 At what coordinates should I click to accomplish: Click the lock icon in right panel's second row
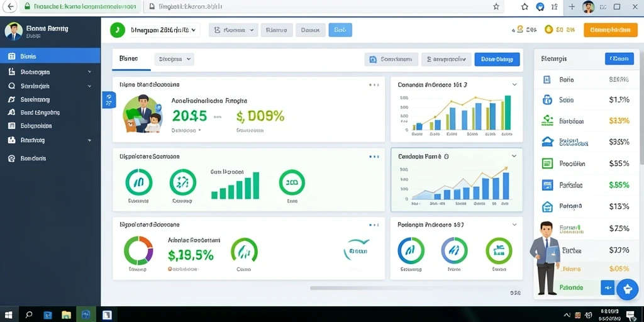(x=547, y=99)
